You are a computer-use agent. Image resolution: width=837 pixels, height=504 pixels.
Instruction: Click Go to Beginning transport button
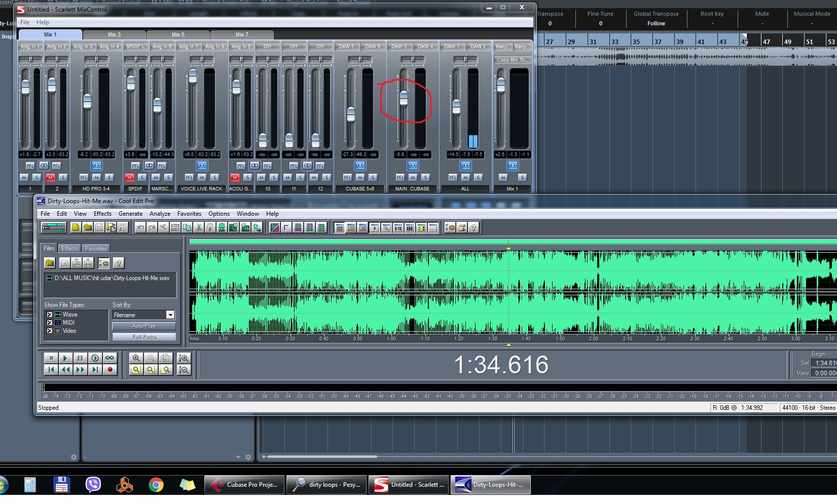click(x=51, y=370)
